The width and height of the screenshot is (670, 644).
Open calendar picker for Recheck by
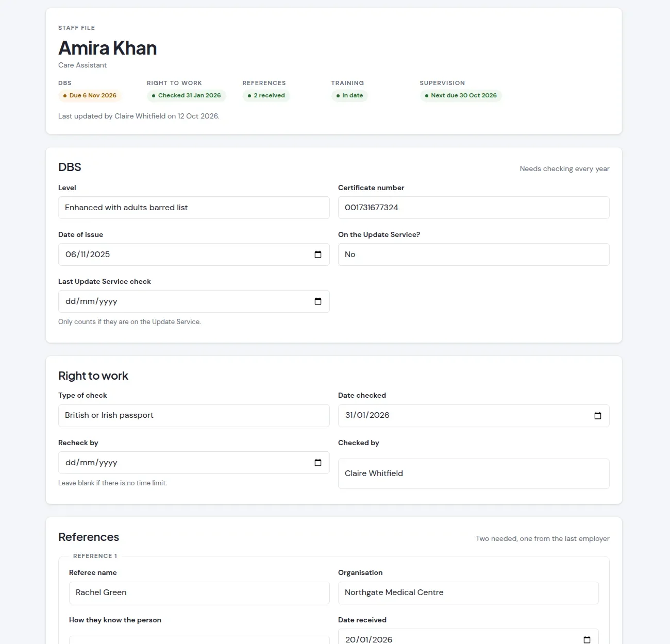pos(318,463)
